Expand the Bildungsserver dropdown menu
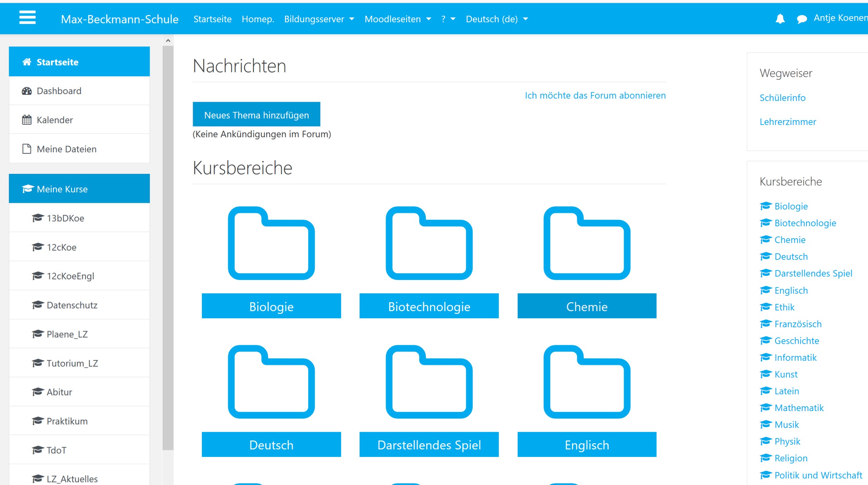 click(x=319, y=19)
